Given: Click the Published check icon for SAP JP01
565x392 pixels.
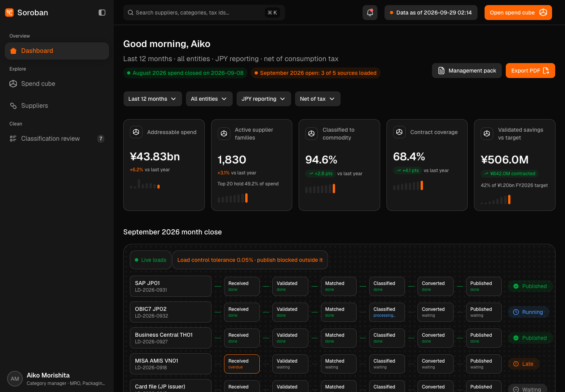Looking at the screenshot, I should coord(516,286).
